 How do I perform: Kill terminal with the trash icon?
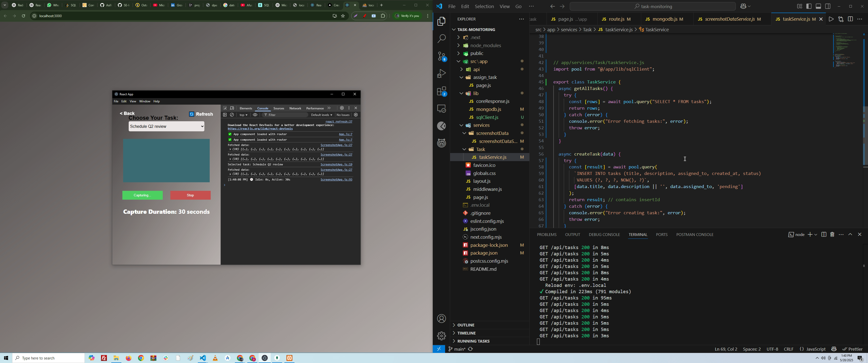point(832,234)
